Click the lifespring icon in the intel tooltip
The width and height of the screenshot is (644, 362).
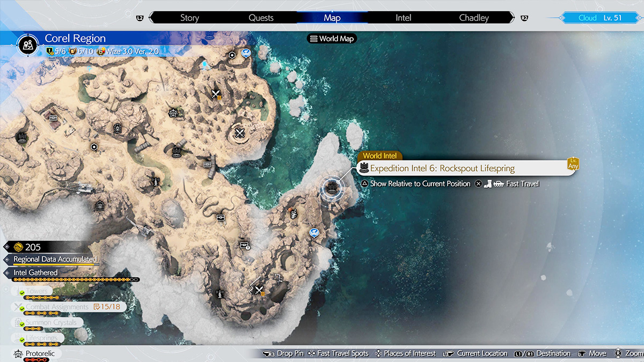tap(364, 168)
